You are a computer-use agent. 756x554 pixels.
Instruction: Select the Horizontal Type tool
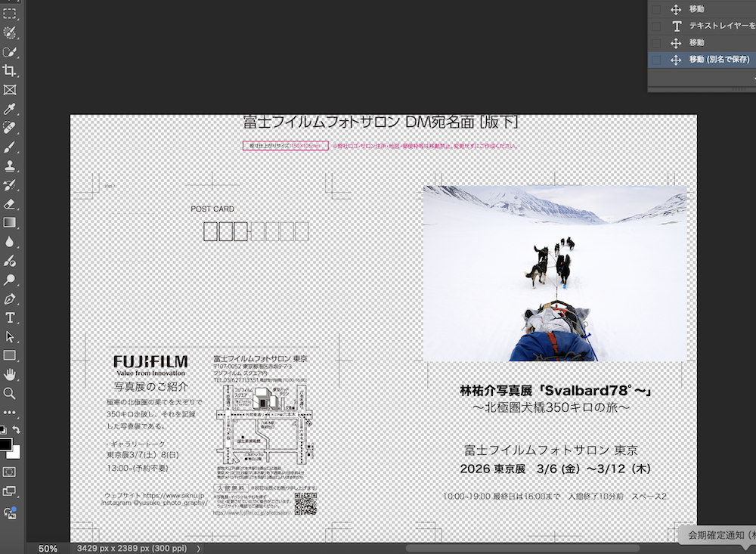(x=10, y=317)
